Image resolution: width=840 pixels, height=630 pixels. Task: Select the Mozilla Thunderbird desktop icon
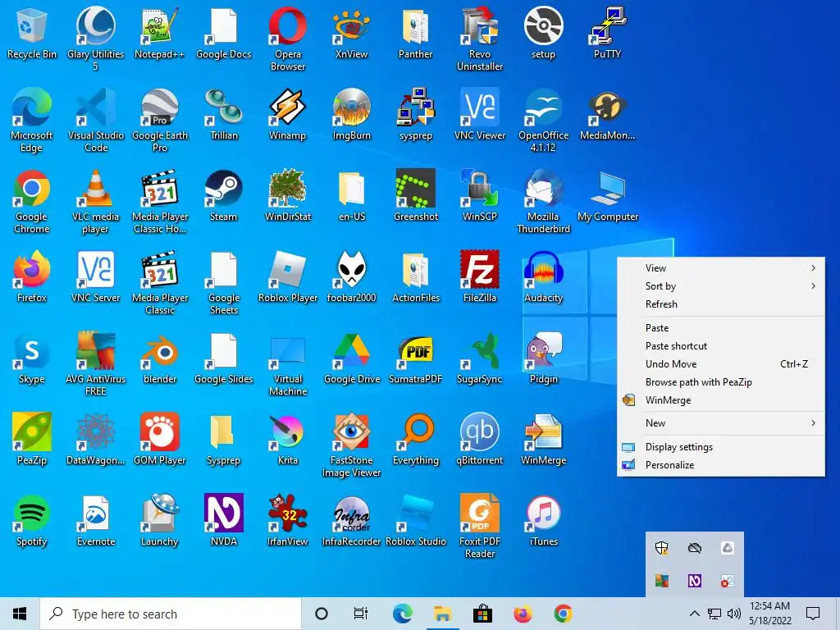[543, 202]
